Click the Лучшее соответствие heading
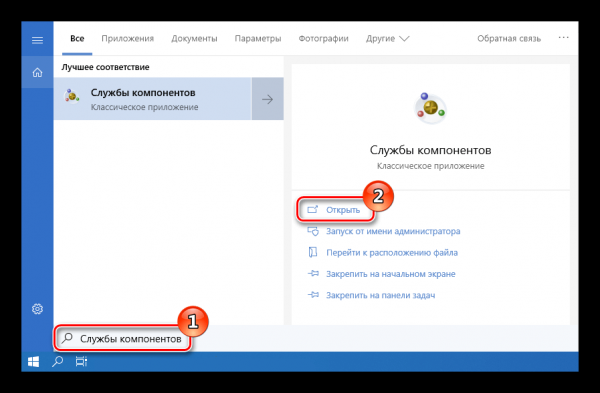This screenshot has width=600, height=393. (x=105, y=67)
